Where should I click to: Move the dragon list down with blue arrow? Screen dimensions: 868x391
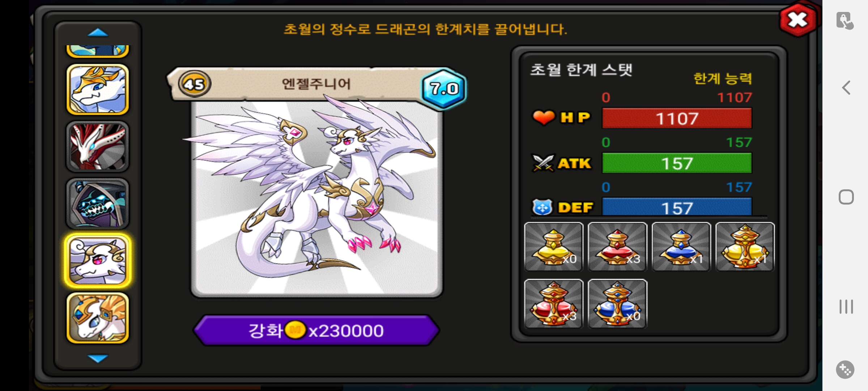click(x=98, y=358)
